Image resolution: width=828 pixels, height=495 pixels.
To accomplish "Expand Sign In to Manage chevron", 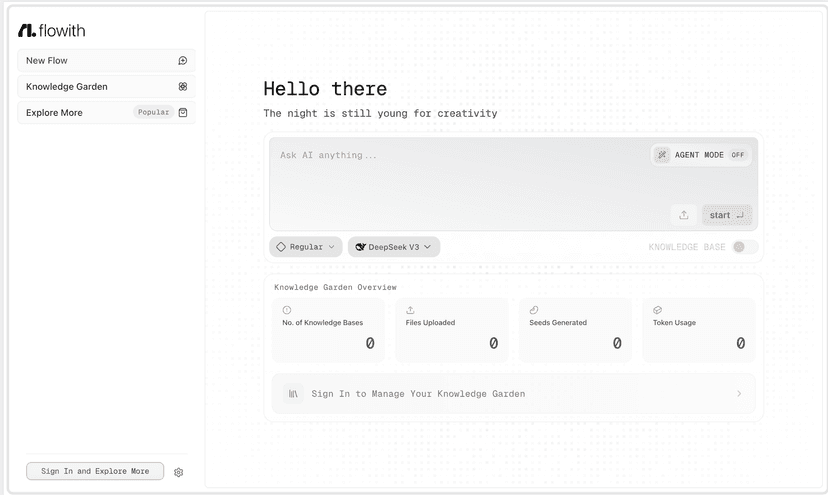I will (x=739, y=394).
